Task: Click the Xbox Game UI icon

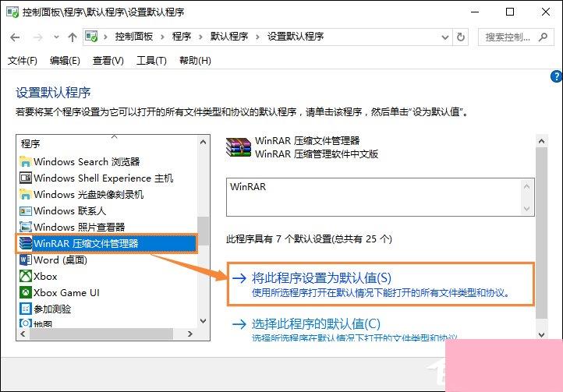Action: pos(26,292)
